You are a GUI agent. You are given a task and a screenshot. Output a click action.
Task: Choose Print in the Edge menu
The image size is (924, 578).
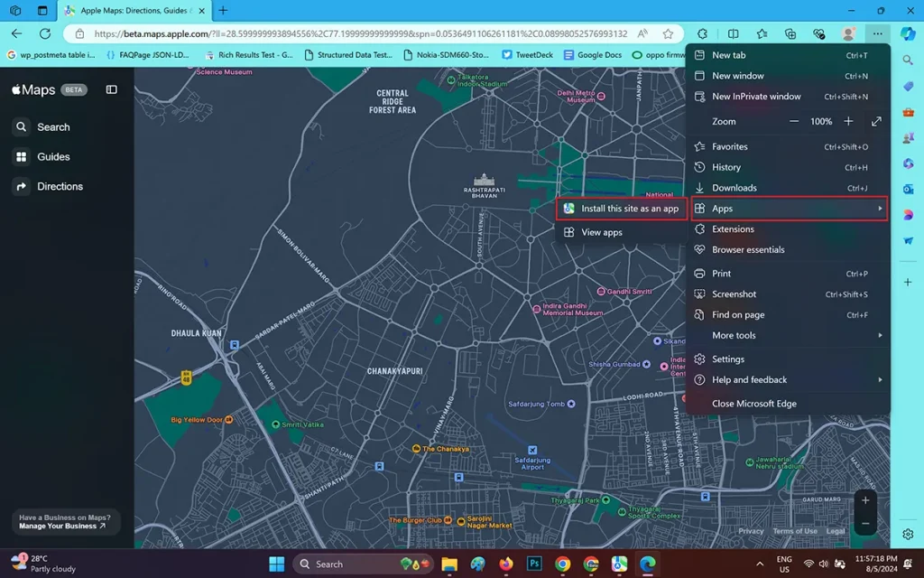click(x=790, y=273)
